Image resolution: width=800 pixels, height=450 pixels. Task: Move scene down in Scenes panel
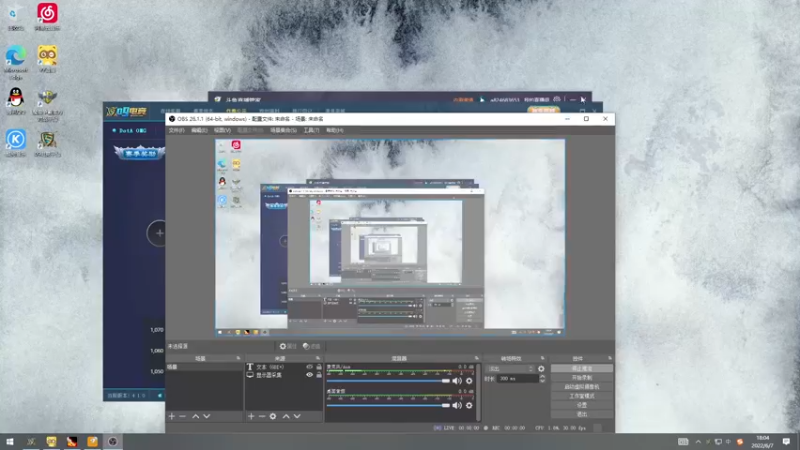(x=207, y=416)
